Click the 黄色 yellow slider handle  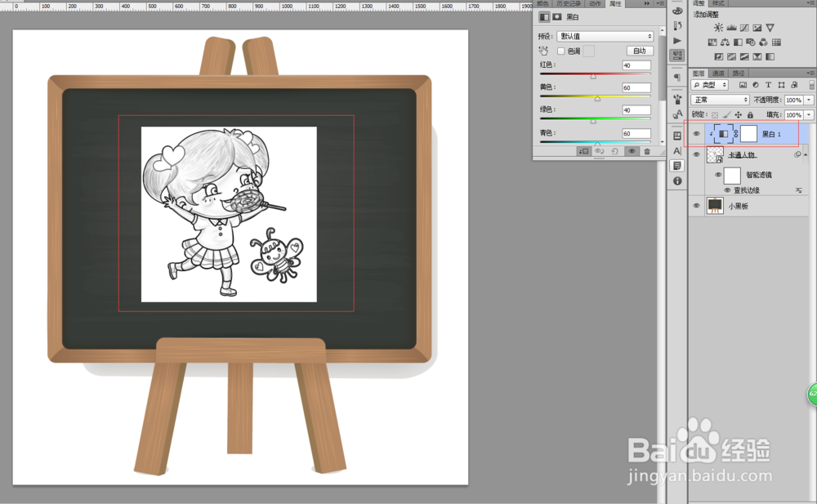click(x=598, y=99)
